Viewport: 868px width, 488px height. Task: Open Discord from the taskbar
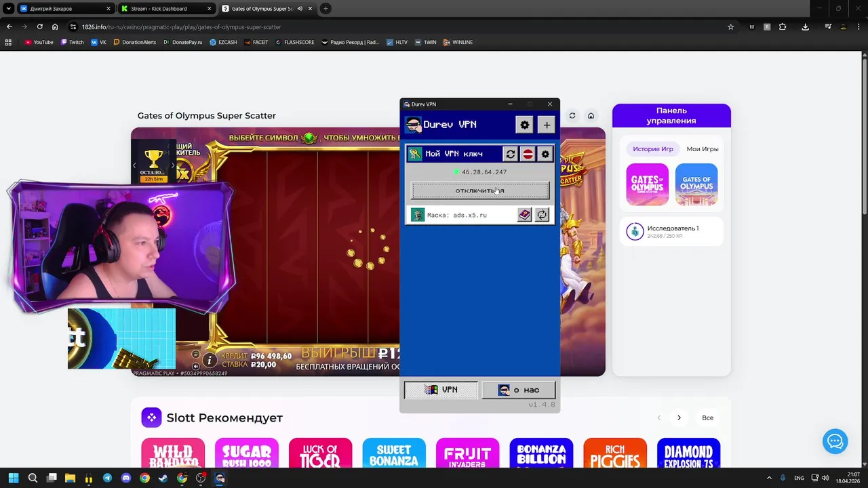[x=126, y=478]
